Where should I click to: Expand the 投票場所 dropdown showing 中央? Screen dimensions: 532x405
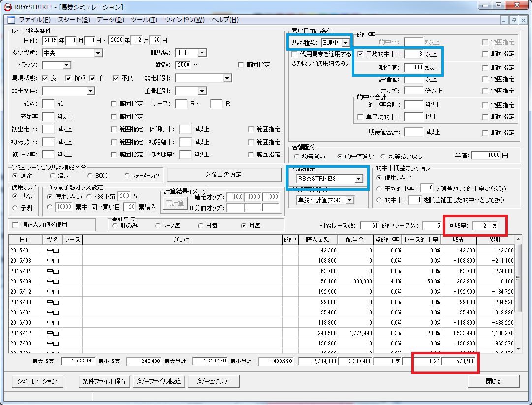(98, 53)
